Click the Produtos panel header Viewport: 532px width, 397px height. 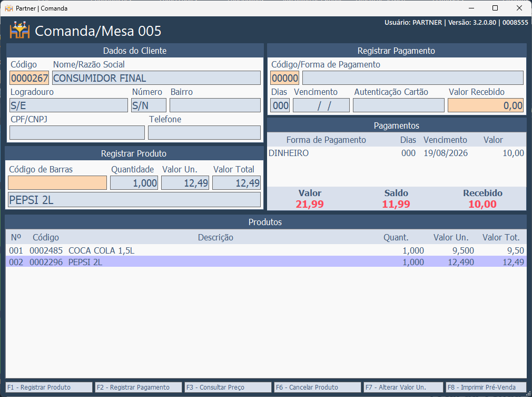point(265,222)
